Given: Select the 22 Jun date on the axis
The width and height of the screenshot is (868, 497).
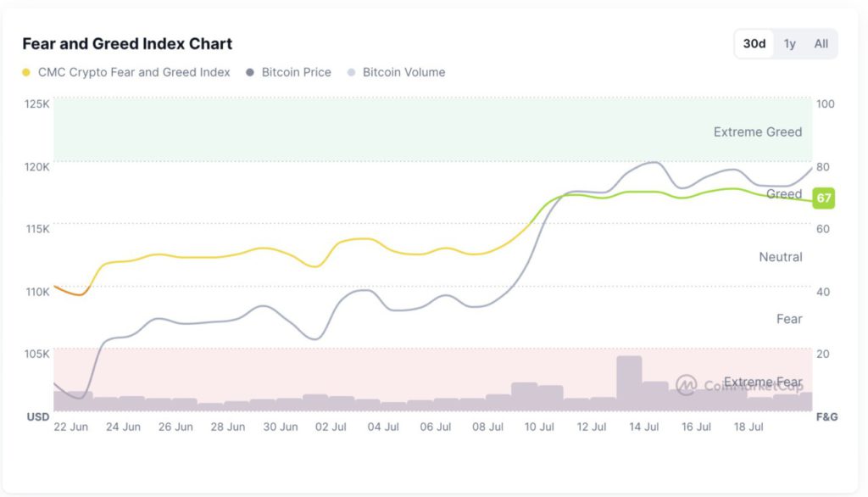Looking at the screenshot, I should 70,427.
